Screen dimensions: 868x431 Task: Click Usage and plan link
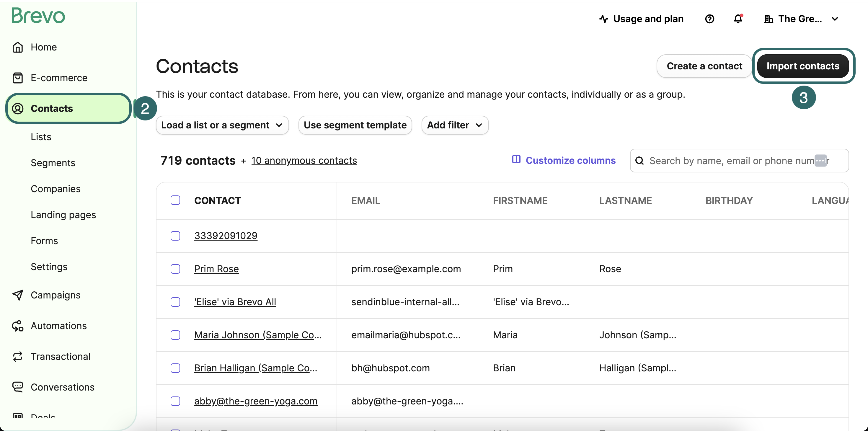(648, 19)
